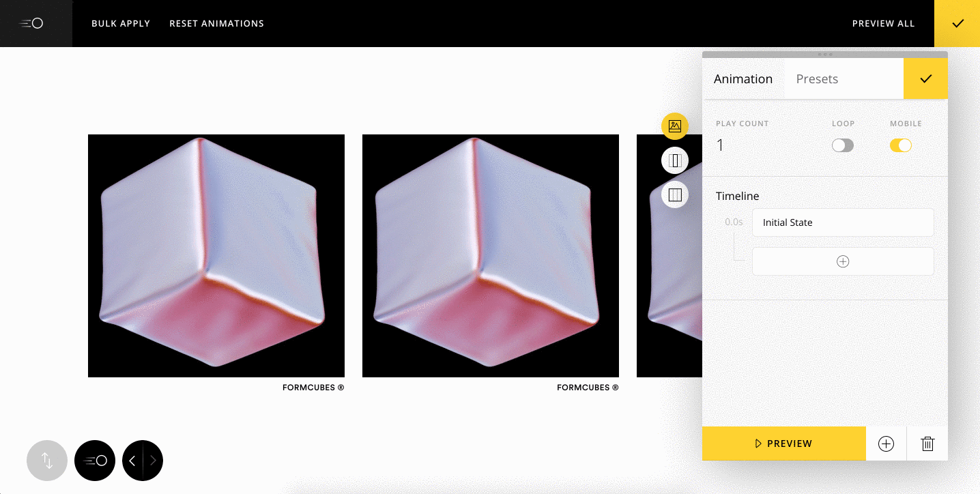Click PREVIEW to play the animation

point(783,444)
